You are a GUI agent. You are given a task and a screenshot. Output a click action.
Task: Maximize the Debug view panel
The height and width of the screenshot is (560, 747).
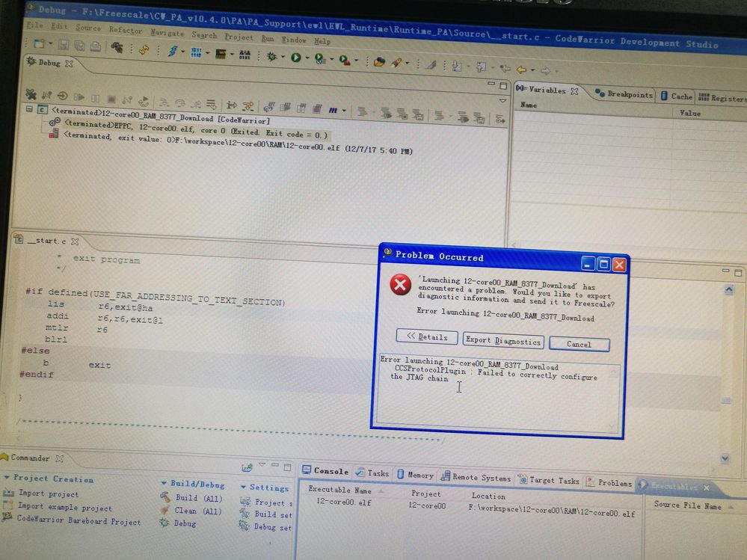click(503, 86)
